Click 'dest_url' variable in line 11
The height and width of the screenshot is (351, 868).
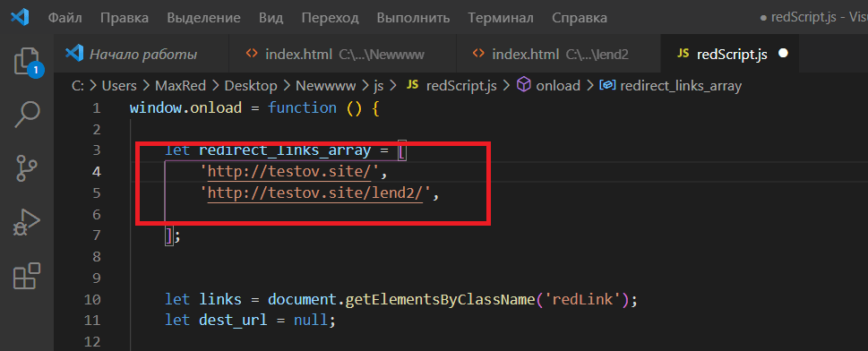pos(233,321)
